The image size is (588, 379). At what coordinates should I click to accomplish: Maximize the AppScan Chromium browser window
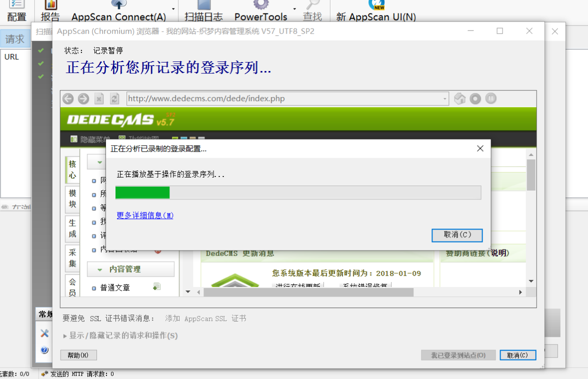500,31
